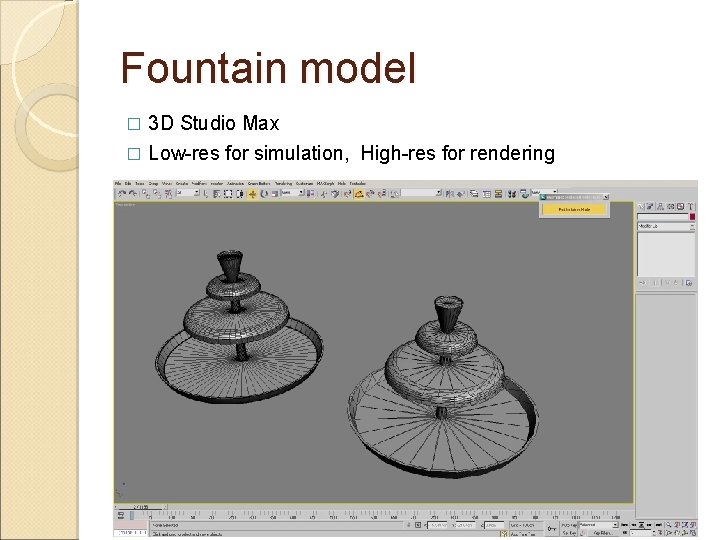Open the View reference coordinate dropdown
The width and height of the screenshot is (720, 540).
[292, 193]
